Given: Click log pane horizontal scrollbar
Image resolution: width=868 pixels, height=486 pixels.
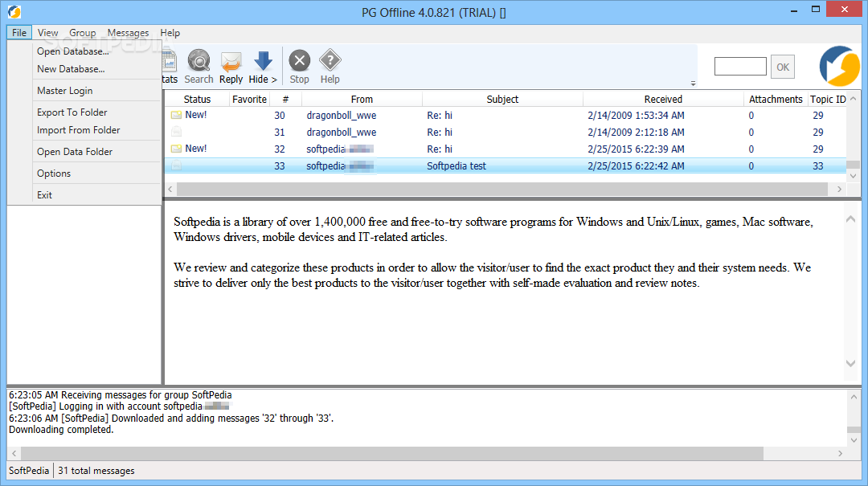Looking at the screenshot, I should click(x=392, y=453).
